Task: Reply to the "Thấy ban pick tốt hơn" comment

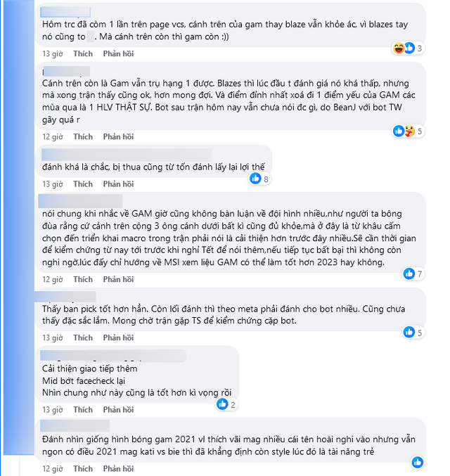Action: click(118, 337)
